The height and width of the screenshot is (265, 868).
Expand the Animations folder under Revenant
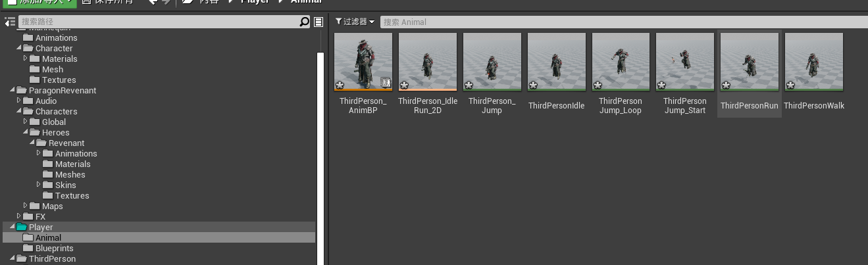click(x=39, y=153)
